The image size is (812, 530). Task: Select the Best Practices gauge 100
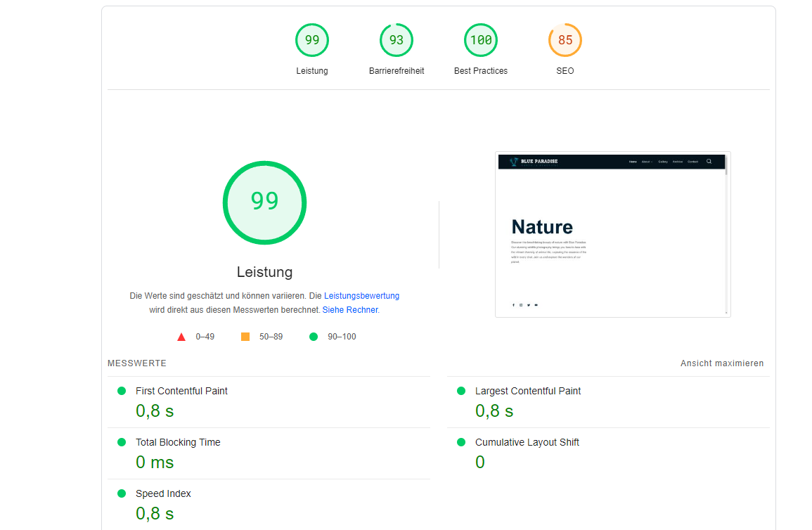(481, 40)
